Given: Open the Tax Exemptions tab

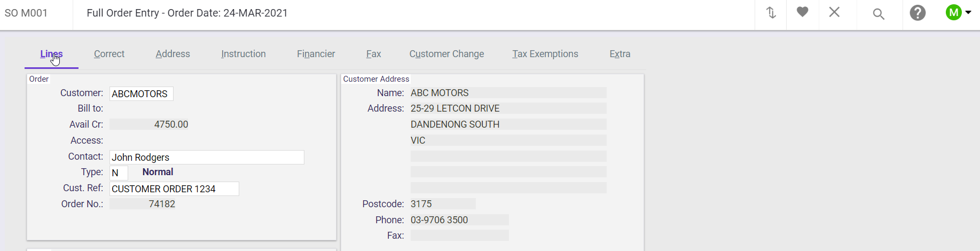Looking at the screenshot, I should point(545,54).
